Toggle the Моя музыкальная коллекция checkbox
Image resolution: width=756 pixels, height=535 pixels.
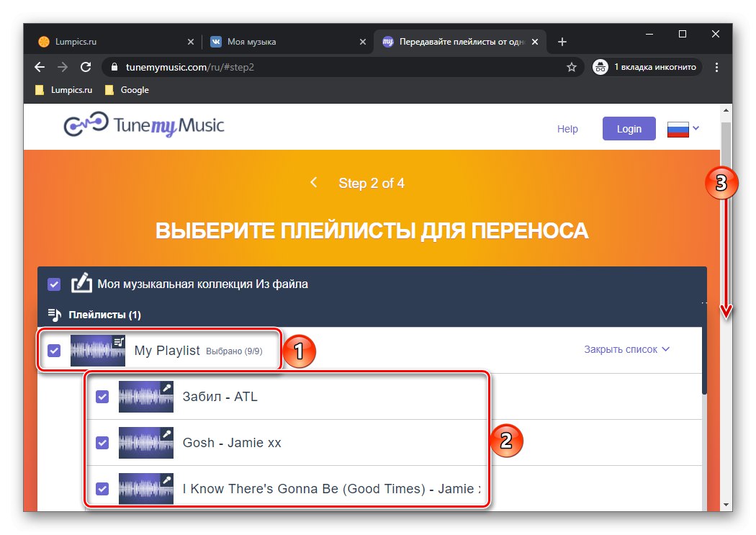point(54,284)
